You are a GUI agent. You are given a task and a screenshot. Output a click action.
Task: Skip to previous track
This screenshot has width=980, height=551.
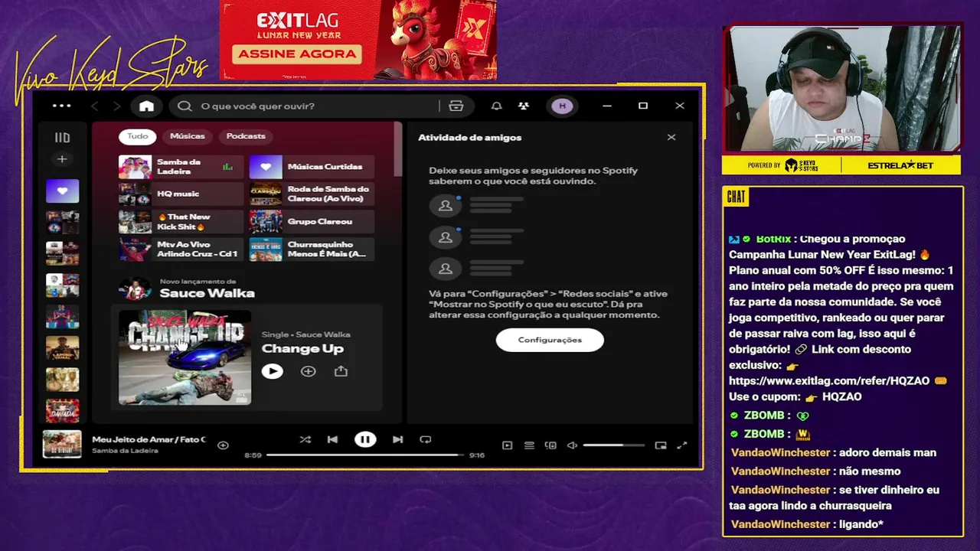332,439
